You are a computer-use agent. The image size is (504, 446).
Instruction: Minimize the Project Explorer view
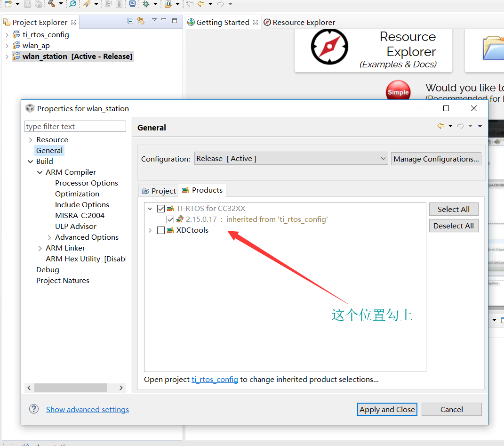164,20
